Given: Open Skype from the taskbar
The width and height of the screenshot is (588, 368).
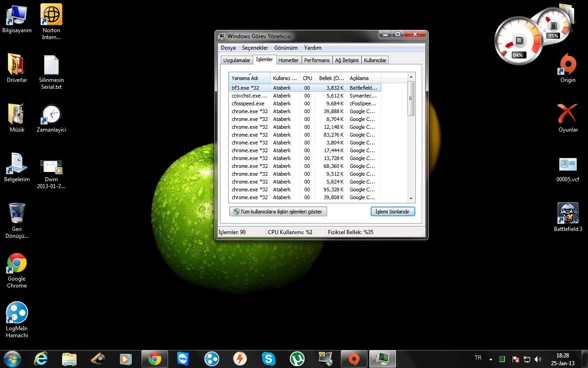Looking at the screenshot, I should (268, 359).
